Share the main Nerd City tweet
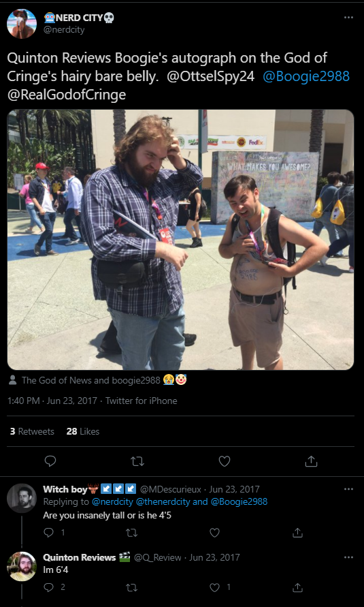The image size is (364, 607). (x=311, y=461)
